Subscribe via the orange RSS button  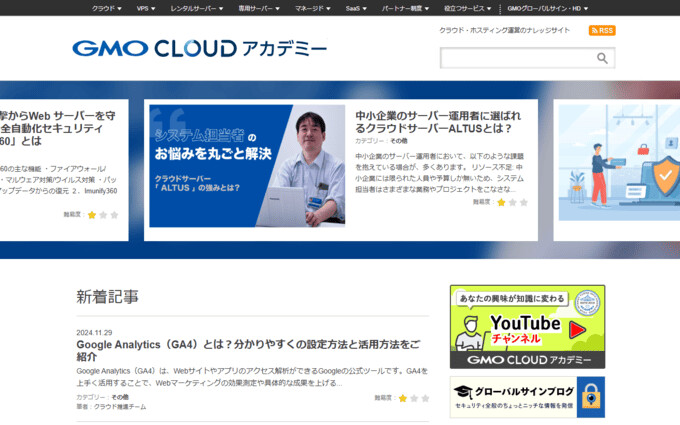coord(602,30)
